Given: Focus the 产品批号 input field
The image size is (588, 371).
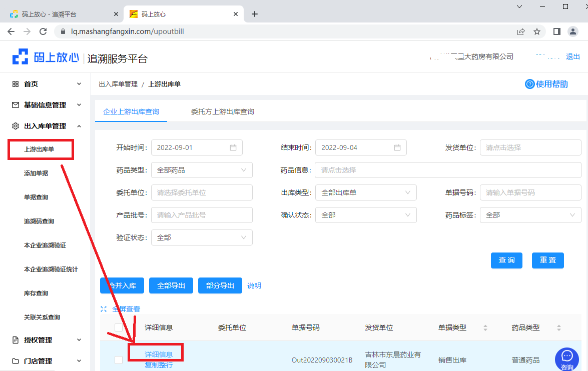Looking at the screenshot, I should point(202,215).
